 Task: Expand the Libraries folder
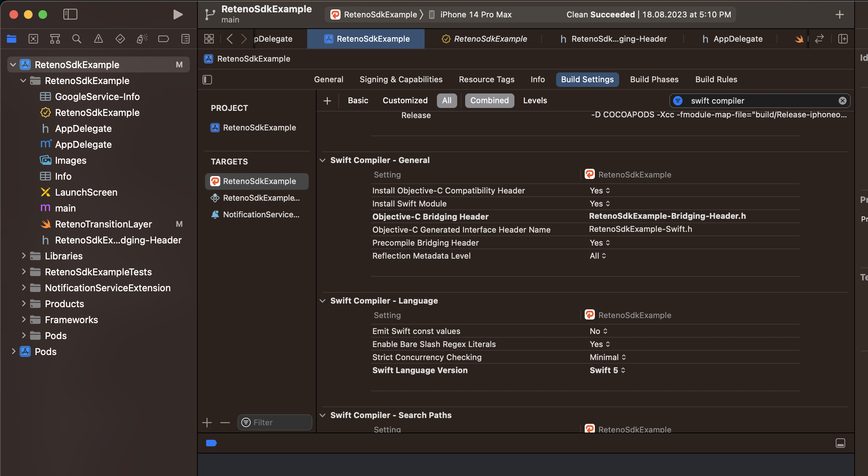click(x=23, y=256)
